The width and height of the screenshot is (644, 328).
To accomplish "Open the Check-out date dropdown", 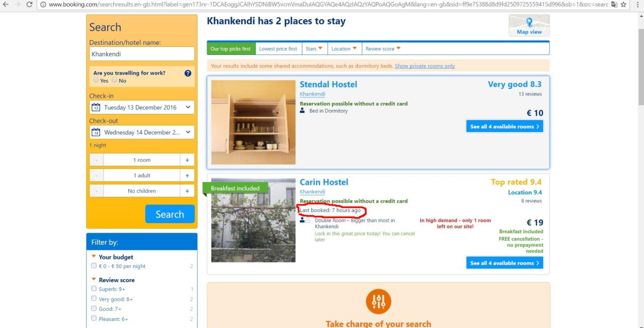I will pyautogui.click(x=142, y=133).
